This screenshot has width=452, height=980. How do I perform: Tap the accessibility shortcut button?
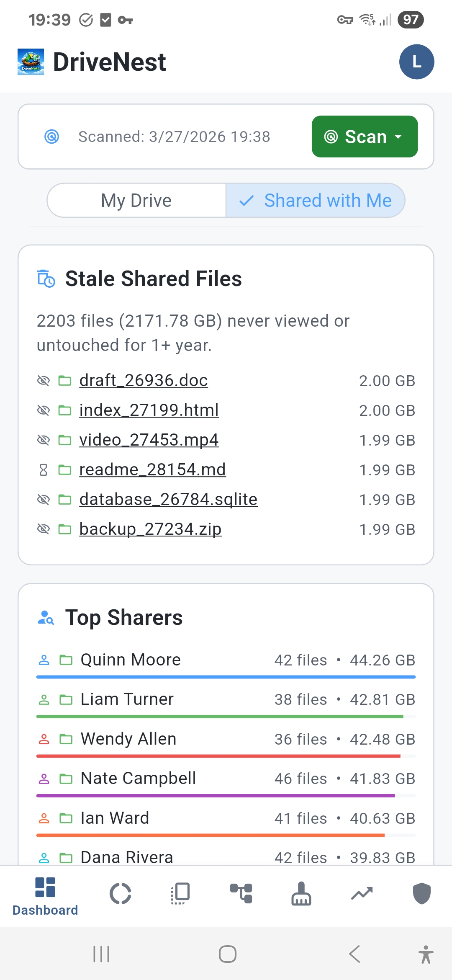(x=426, y=954)
